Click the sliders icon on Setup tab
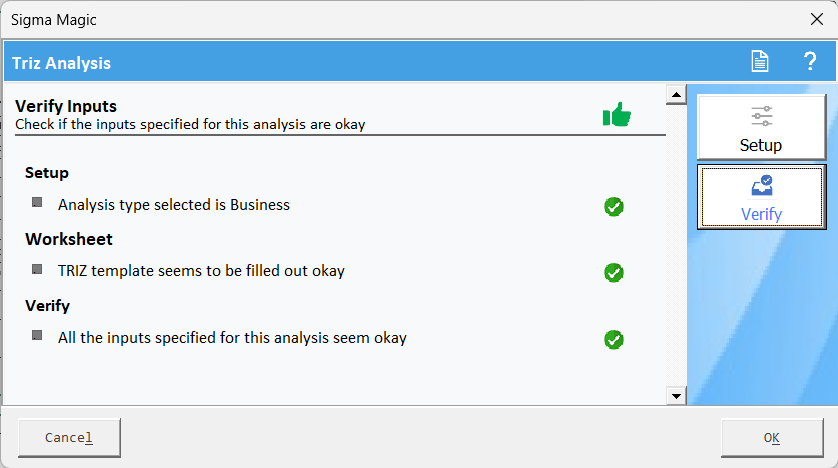 762,116
